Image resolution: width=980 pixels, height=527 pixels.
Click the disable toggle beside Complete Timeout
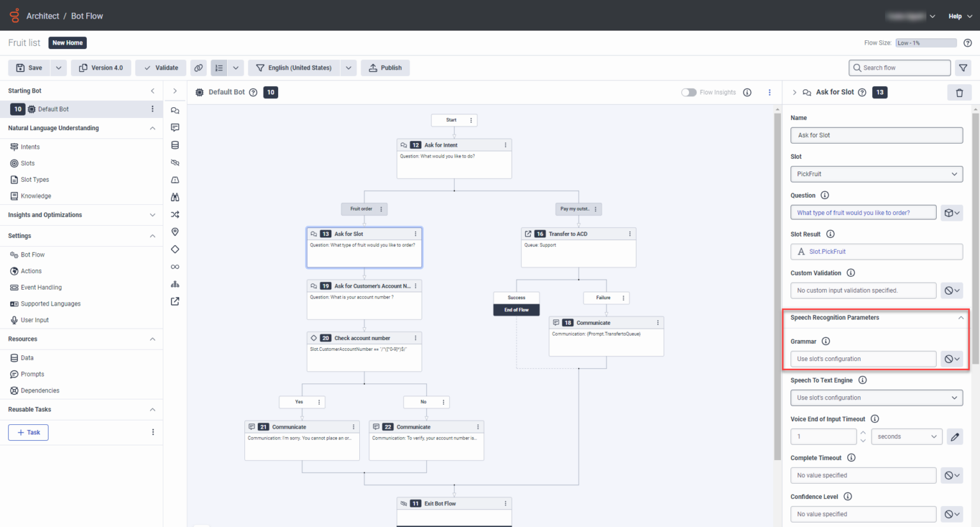pyautogui.click(x=951, y=475)
